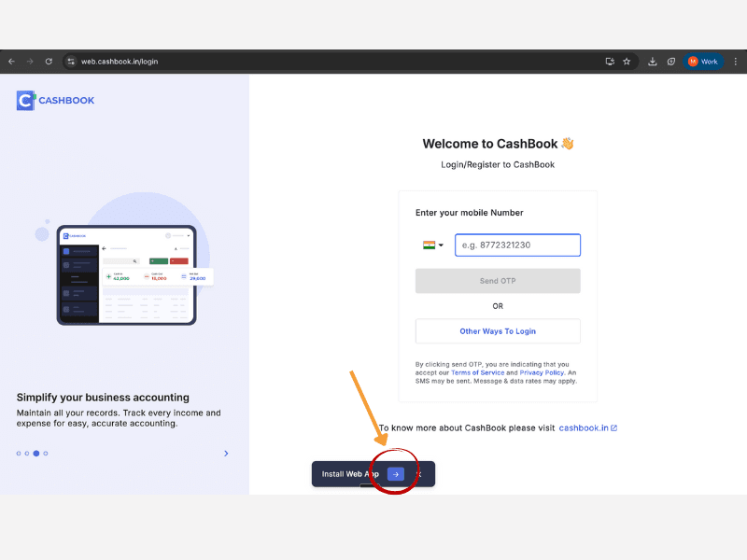The height and width of the screenshot is (560, 747).
Task: Select the fourth carousel dot
Action: [x=46, y=454]
